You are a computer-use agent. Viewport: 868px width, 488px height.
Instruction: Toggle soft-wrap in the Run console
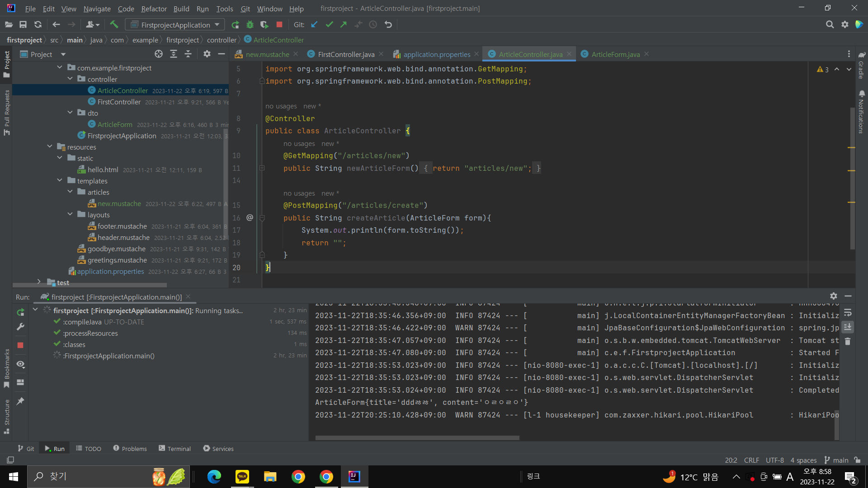click(x=848, y=313)
